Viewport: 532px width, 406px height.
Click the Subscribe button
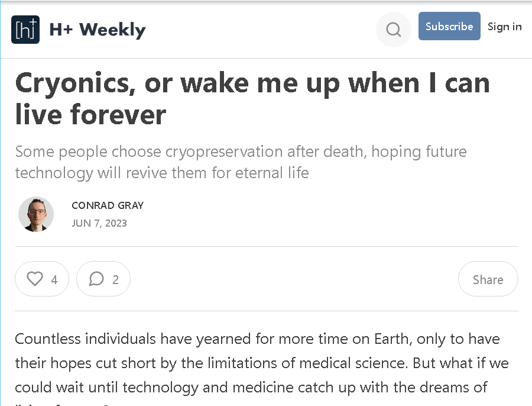pyautogui.click(x=449, y=26)
